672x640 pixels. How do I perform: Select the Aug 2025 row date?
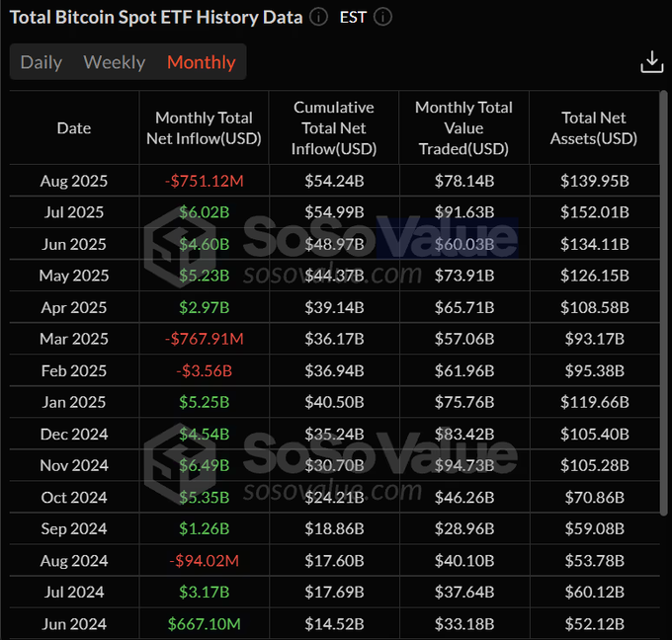tap(74, 181)
